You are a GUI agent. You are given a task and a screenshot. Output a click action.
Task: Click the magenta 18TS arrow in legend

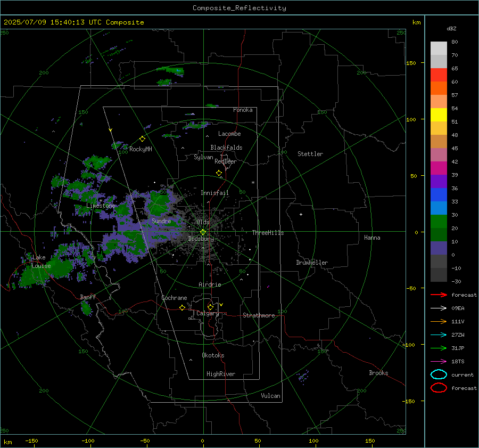point(439,362)
